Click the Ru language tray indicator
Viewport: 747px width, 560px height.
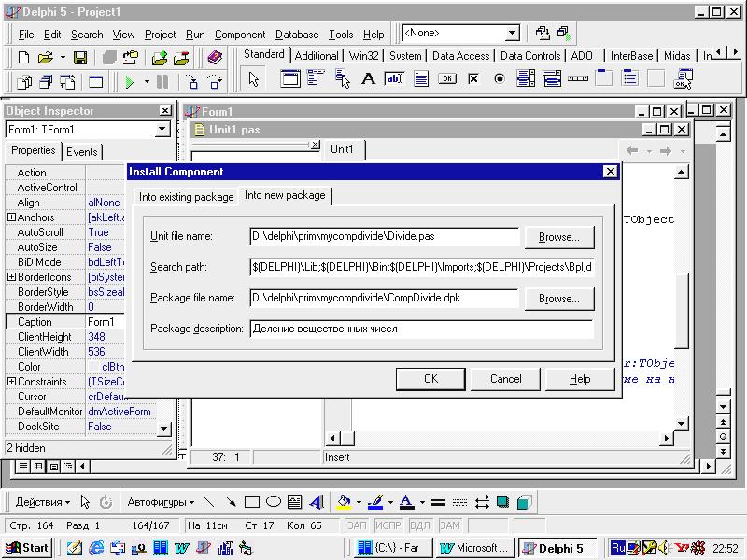[x=618, y=548]
